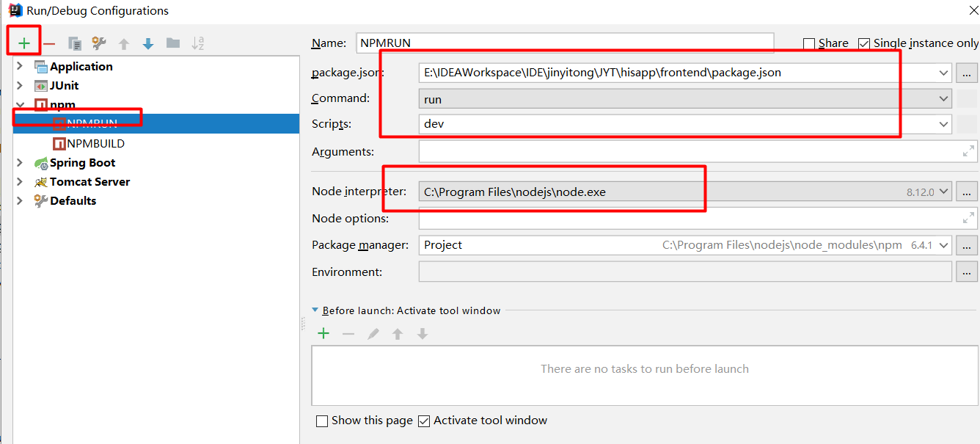Image resolution: width=980 pixels, height=444 pixels.
Task: Add a before-launch task with plus
Action: point(323,334)
